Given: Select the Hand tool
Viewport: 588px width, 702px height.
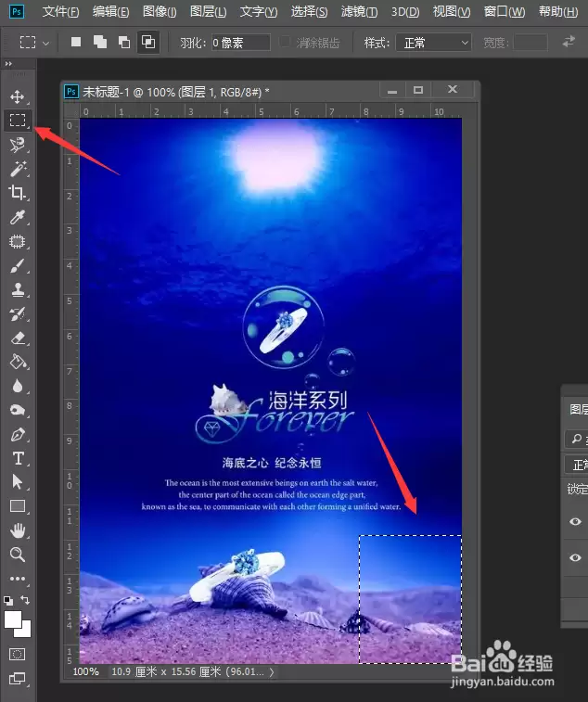Looking at the screenshot, I should pos(18,531).
